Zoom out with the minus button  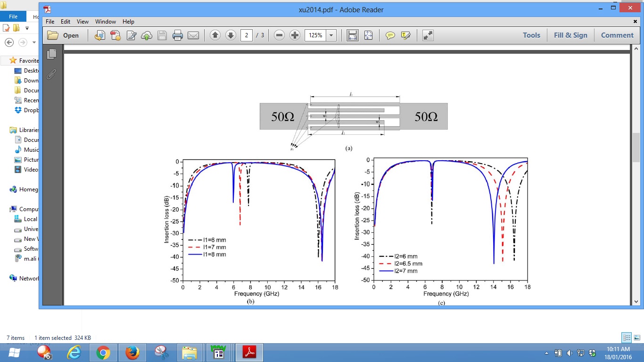[279, 35]
